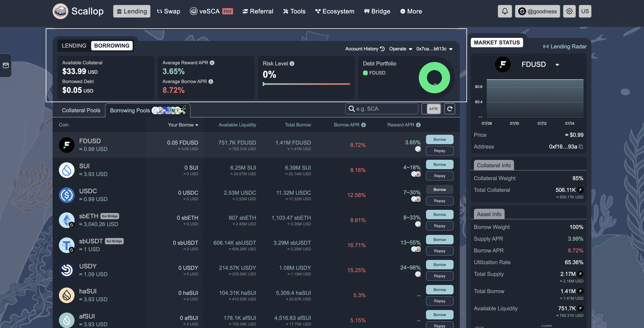
Task: Click the afSUI coin icon
Action: click(67, 320)
